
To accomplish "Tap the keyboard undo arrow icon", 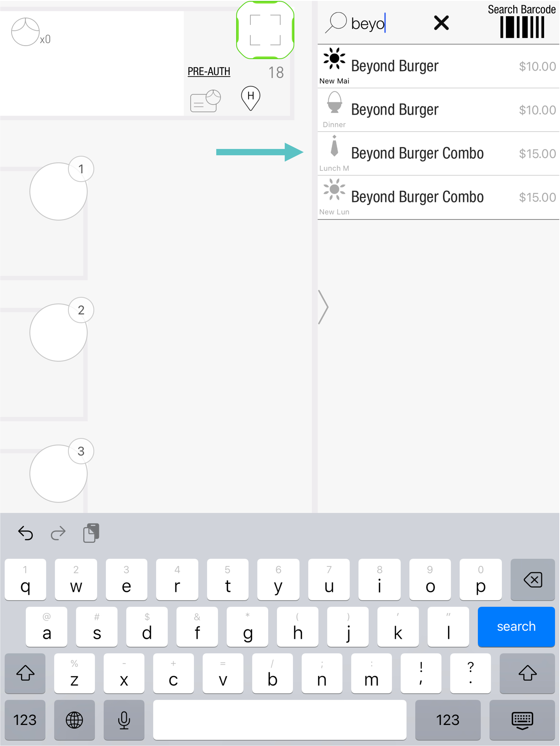I will coord(26,533).
